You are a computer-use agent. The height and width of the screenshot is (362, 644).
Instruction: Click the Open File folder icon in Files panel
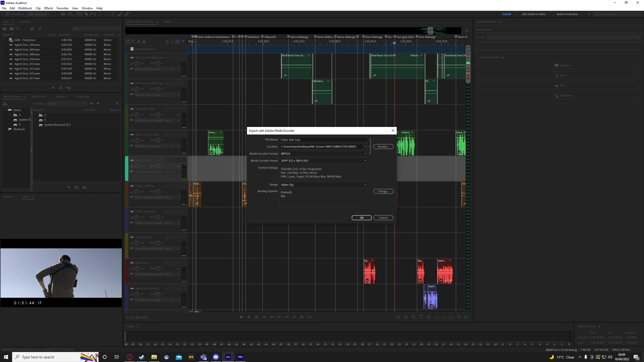click(x=5, y=29)
